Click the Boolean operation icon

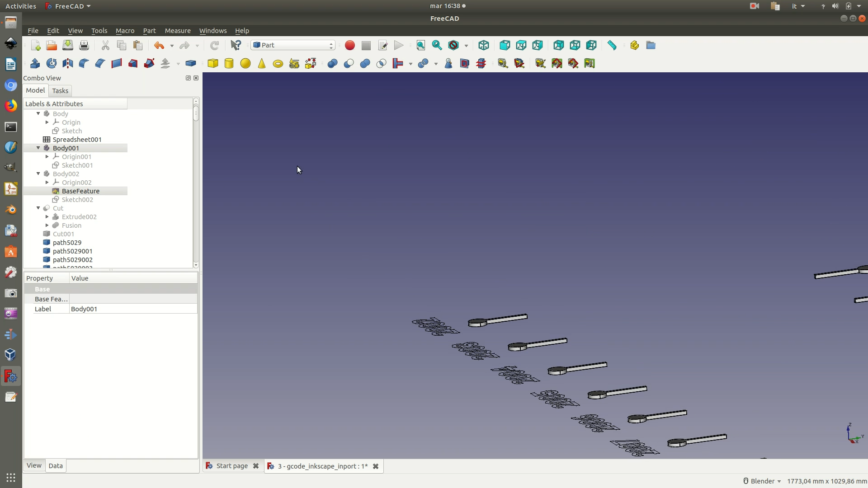[332, 63]
